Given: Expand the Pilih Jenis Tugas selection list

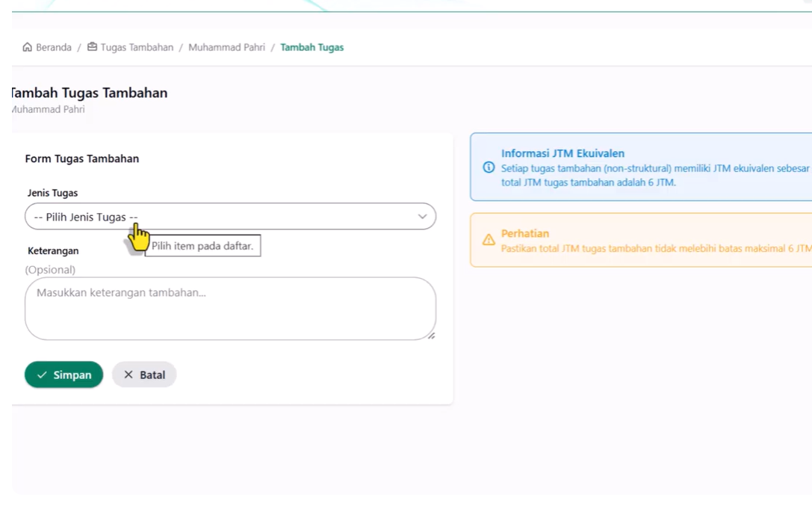Looking at the screenshot, I should click(x=230, y=217).
